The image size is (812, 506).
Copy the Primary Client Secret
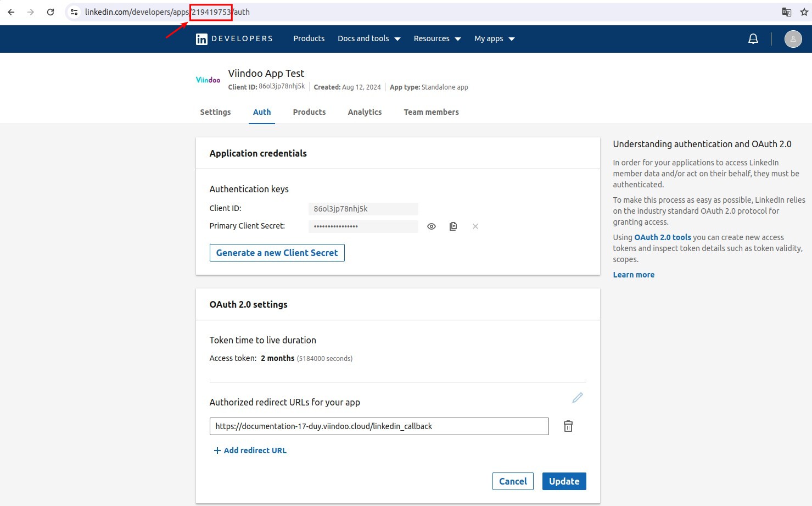coord(453,226)
